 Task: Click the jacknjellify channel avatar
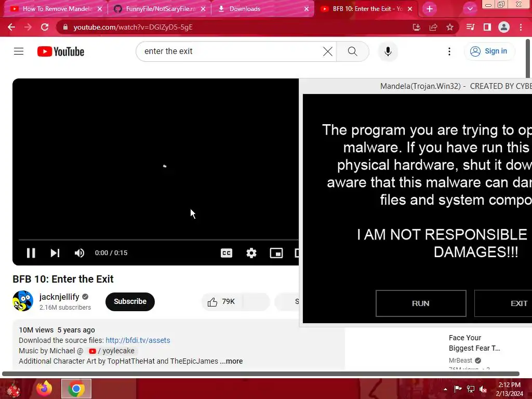pyautogui.click(x=23, y=301)
